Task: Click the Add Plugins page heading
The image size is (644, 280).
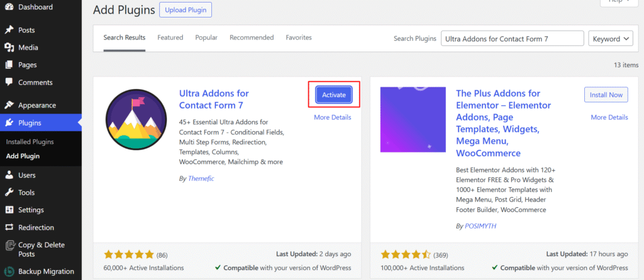Action: 124,10
